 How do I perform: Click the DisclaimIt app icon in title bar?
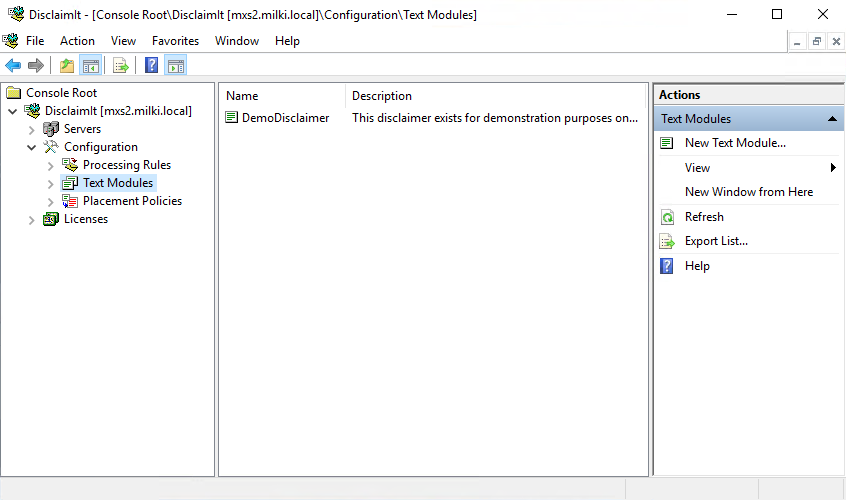(x=16, y=14)
